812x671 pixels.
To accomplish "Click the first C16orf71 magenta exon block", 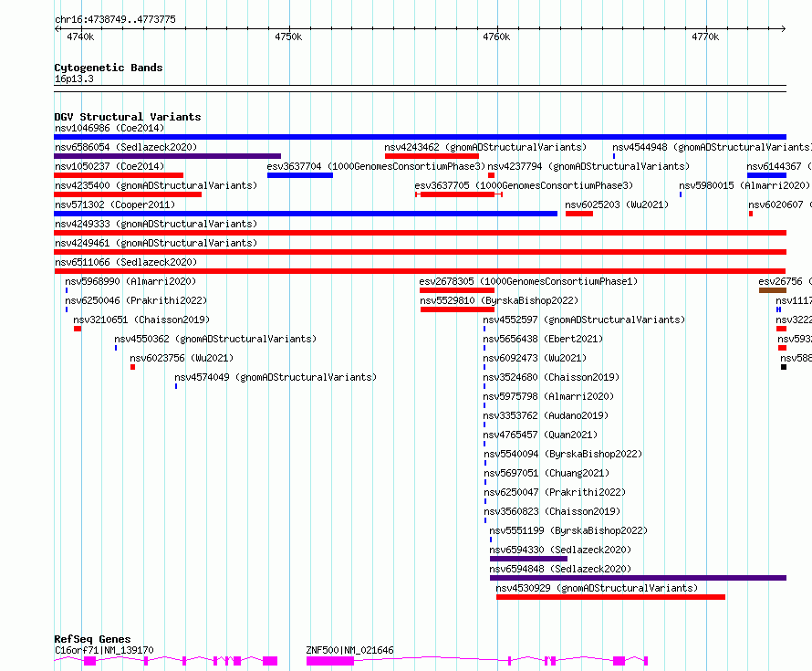I will tap(90, 661).
